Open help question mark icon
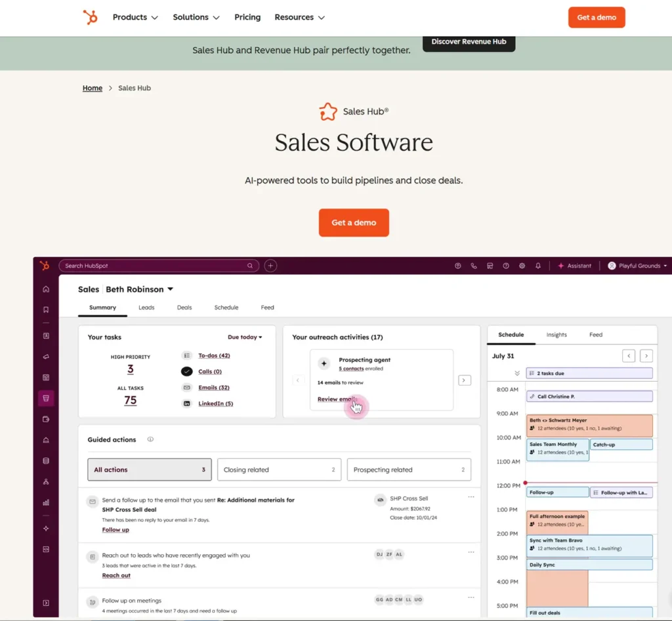Image resolution: width=672 pixels, height=621 pixels. click(x=506, y=266)
